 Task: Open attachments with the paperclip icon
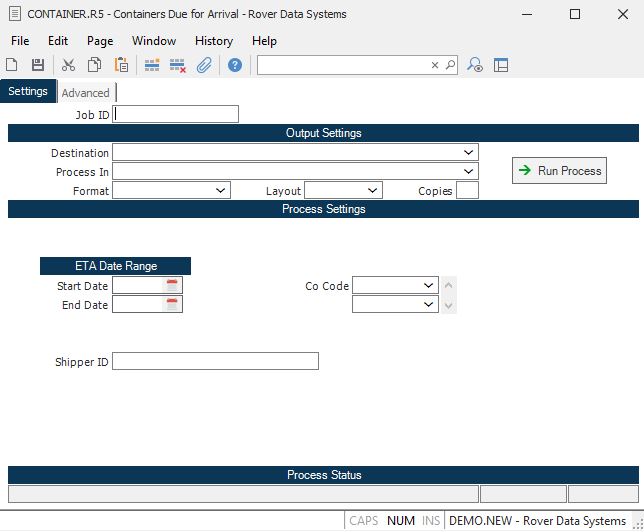pos(204,65)
